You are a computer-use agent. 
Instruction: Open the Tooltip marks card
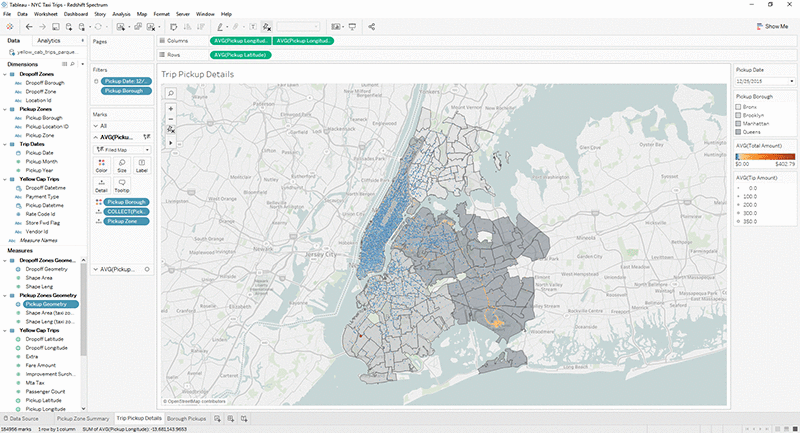point(121,185)
